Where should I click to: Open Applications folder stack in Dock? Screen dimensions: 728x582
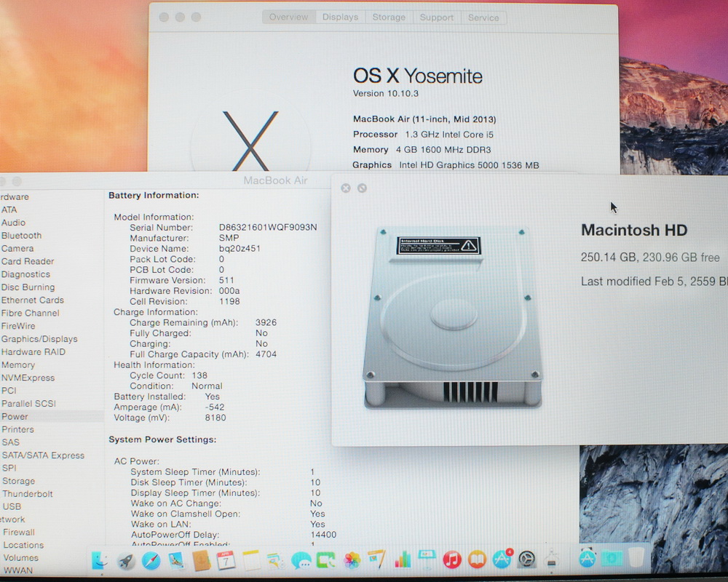[x=587, y=558]
